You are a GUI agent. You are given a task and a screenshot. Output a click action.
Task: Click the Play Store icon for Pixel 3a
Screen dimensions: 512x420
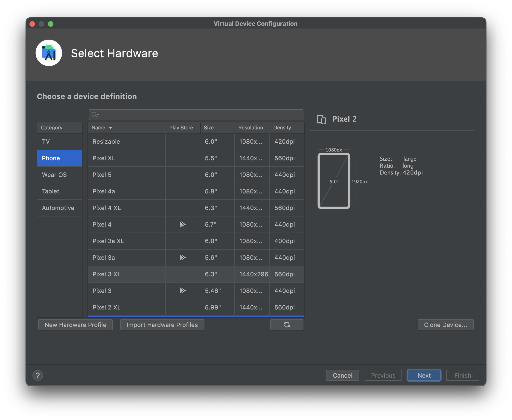coord(183,257)
